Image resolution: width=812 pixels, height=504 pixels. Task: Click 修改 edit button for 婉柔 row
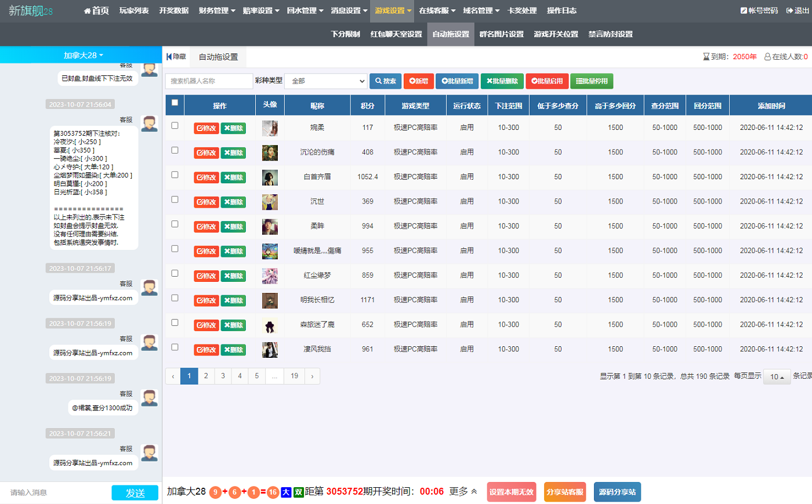pos(206,128)
